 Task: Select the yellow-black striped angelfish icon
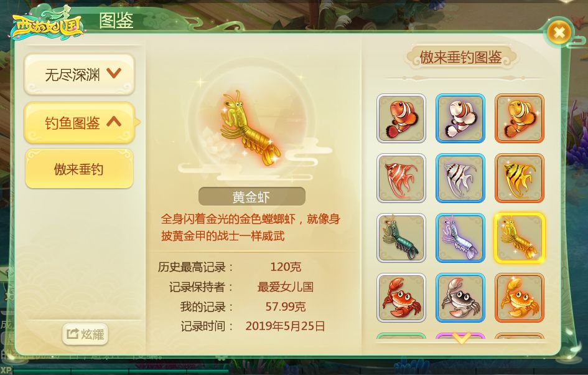point(520,178)
